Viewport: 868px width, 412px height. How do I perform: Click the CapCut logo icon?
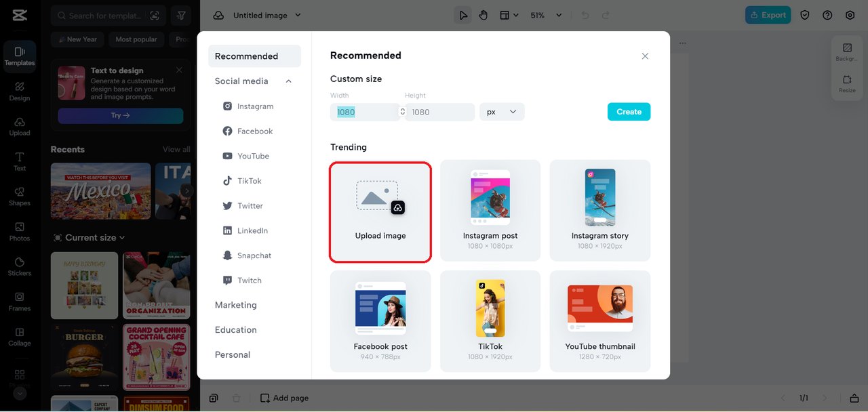(x=20, y=15)
